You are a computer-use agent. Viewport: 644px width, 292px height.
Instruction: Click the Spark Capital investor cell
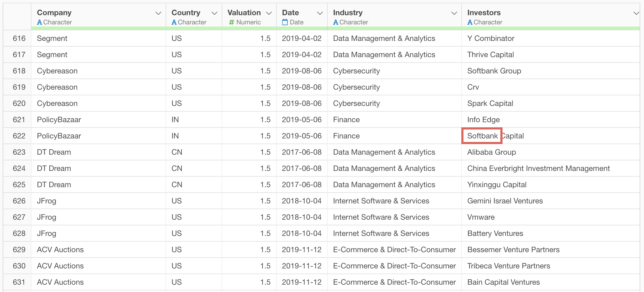pyautogui.click(x=551, y=103)
